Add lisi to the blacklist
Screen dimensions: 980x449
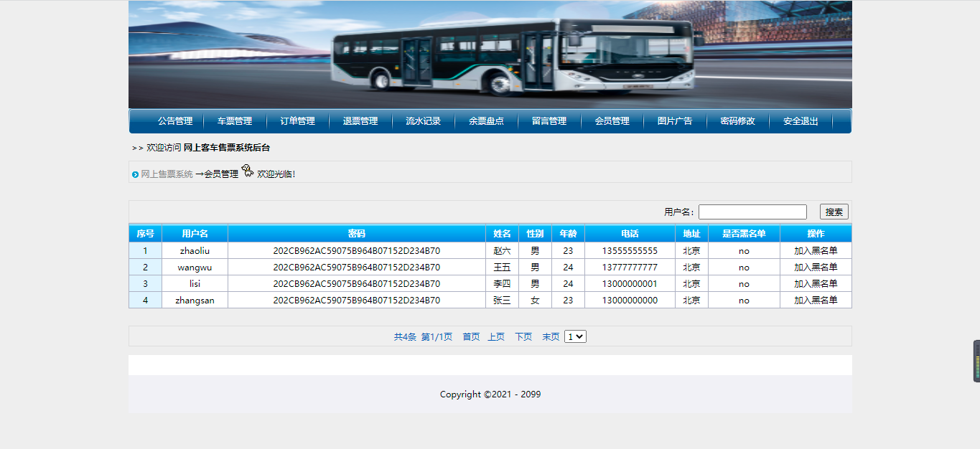(x=816, y=284)
